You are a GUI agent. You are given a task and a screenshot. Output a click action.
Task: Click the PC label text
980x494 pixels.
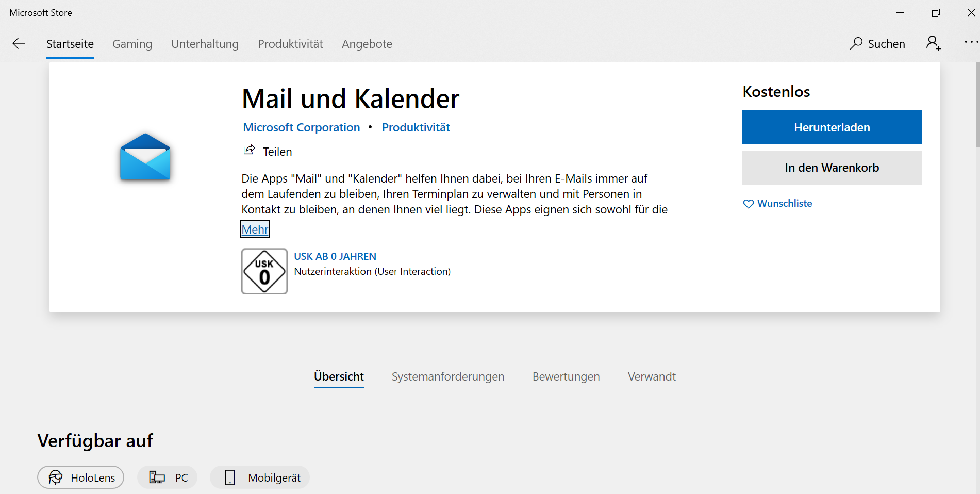point(181,478)
